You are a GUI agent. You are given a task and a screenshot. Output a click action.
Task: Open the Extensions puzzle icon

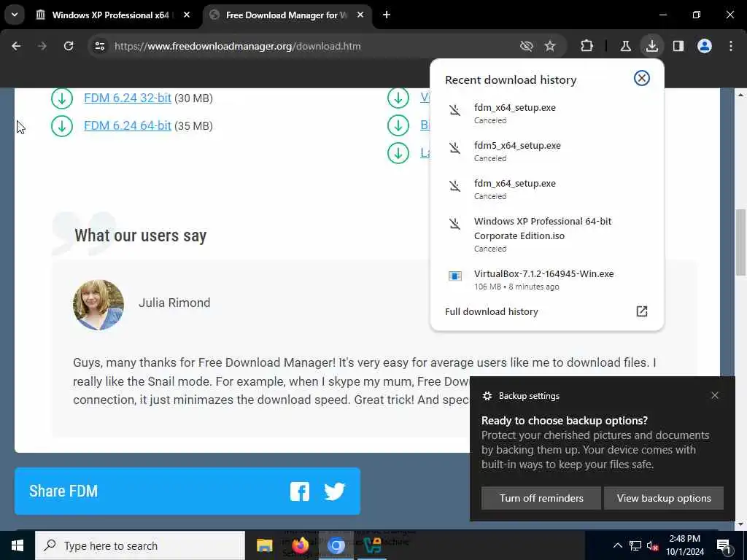(587, 46)
